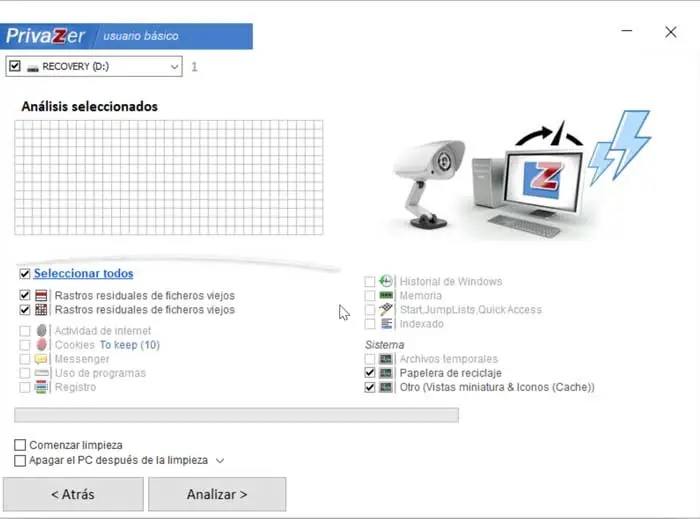Click the Indexado list icon

[x=386, y=324]
